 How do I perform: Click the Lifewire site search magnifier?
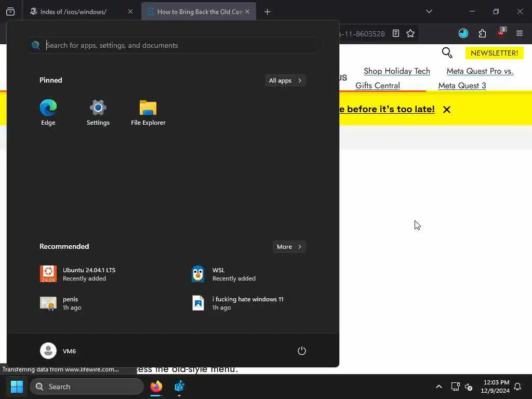coord(447,52)
